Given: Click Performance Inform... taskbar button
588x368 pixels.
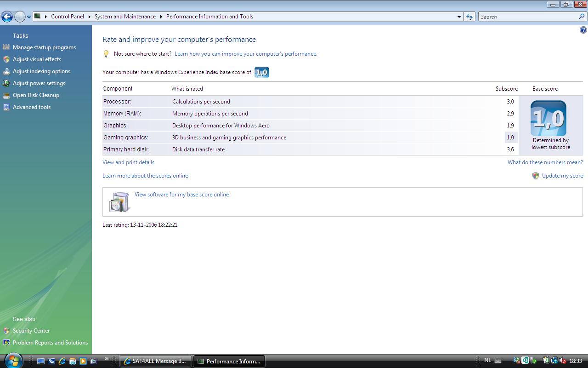Looking at the screenshot, I should [x=229, y=361].
